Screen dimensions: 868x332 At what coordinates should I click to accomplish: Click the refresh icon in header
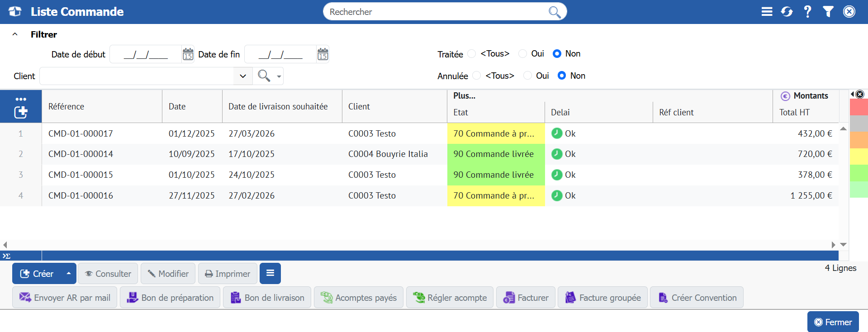coord(787,12)
